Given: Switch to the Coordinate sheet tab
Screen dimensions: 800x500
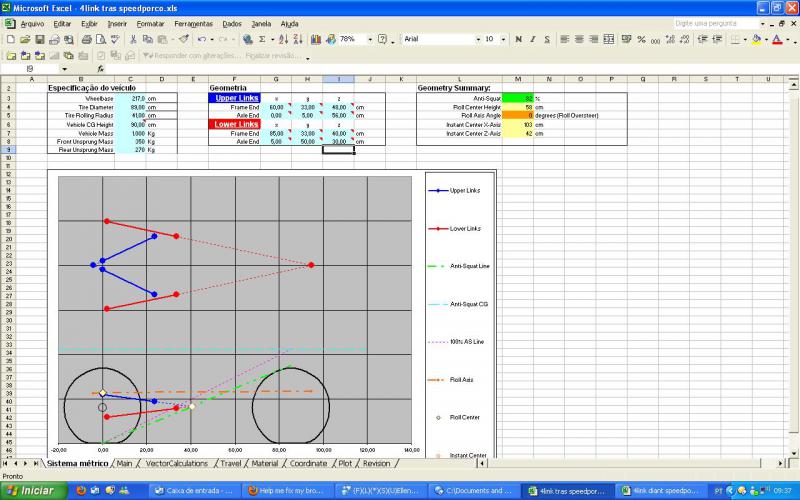Looking at the screenshot, I should click(x=308, y=463).
